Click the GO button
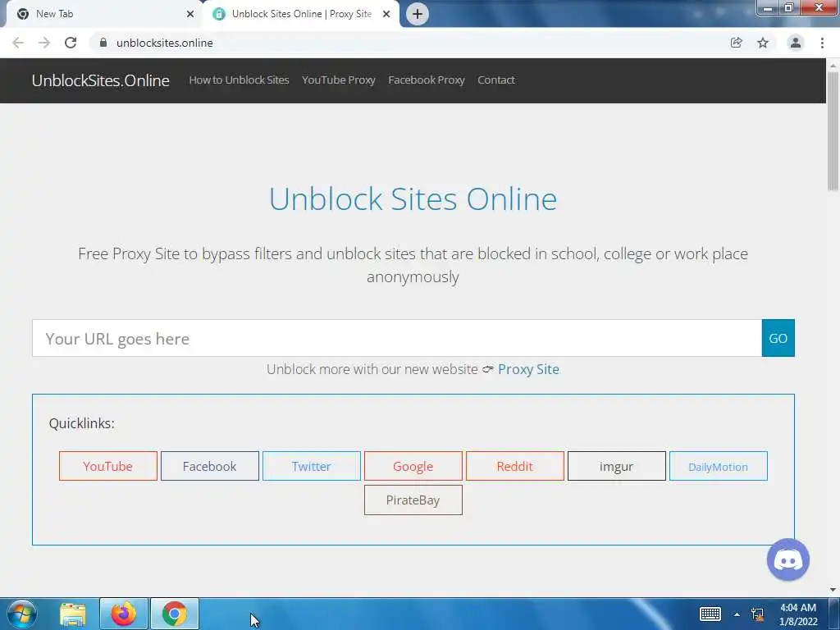The width and height of the screenshot is (840, 630). click(x=778, y=338)
